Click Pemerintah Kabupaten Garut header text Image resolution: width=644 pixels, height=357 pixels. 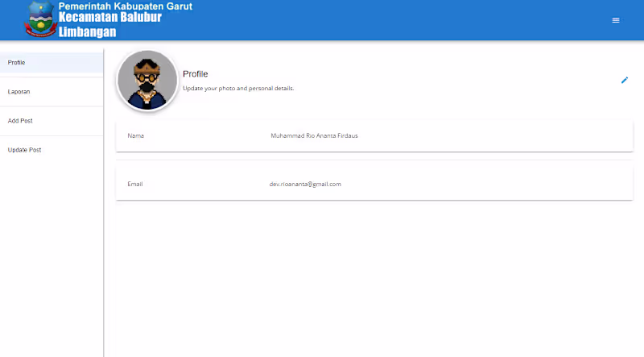coord(126,6)
